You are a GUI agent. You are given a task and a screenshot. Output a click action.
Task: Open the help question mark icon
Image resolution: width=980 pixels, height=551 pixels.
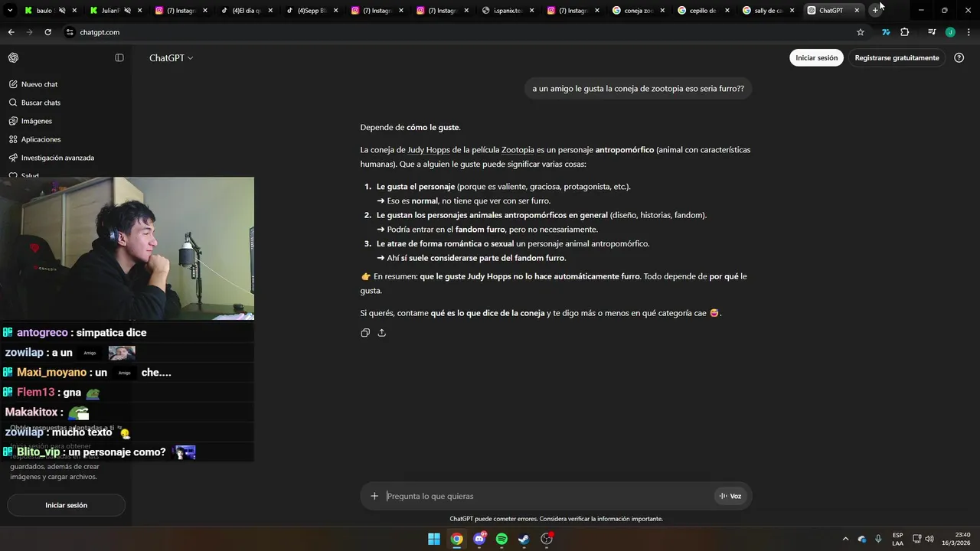959,57
